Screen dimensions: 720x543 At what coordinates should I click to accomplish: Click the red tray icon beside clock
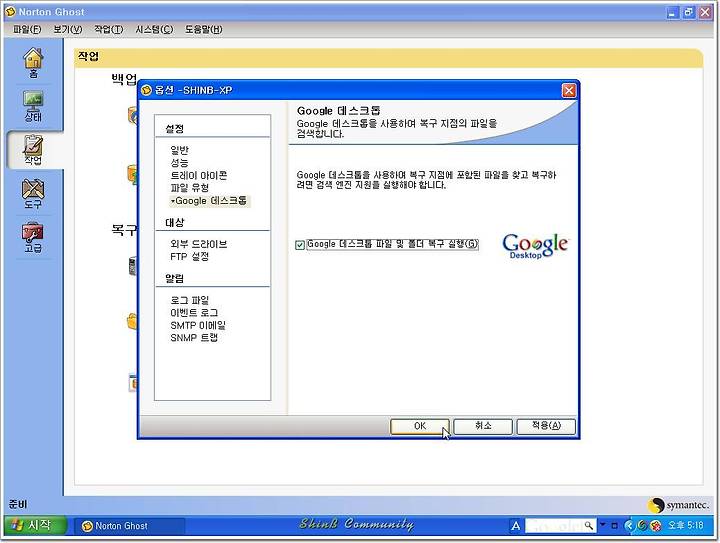(x=656, y=526)
